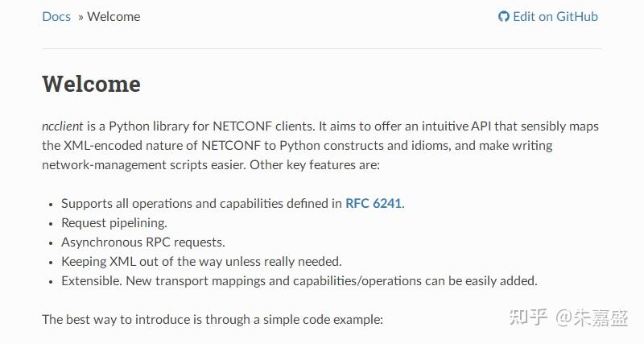Go to the Docs breadcrumb link
The width and height of the screenshot is (644, 344).
pos(56,16)
